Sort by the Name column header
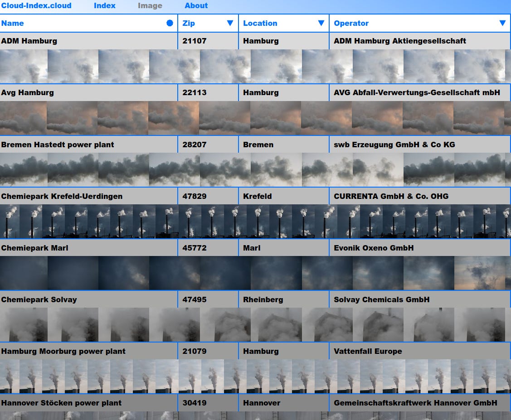The width and height of the screenshot is (511, 420). (12, 23)
